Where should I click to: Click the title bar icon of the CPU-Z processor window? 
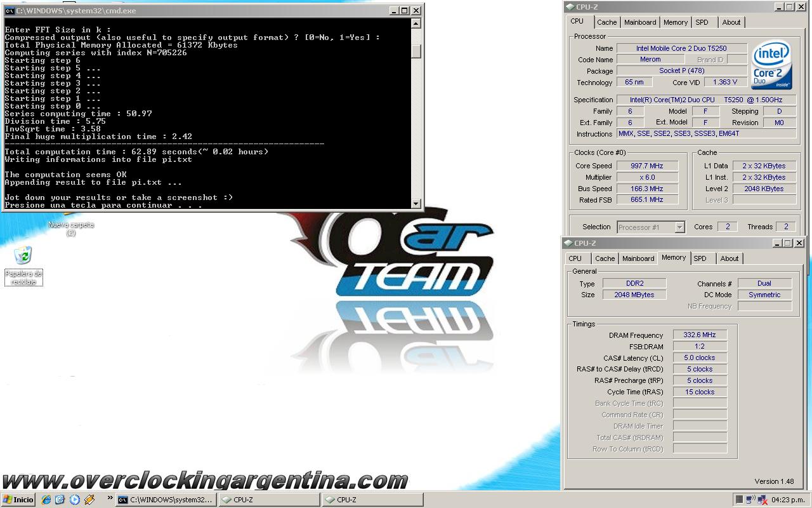(570, 7)
